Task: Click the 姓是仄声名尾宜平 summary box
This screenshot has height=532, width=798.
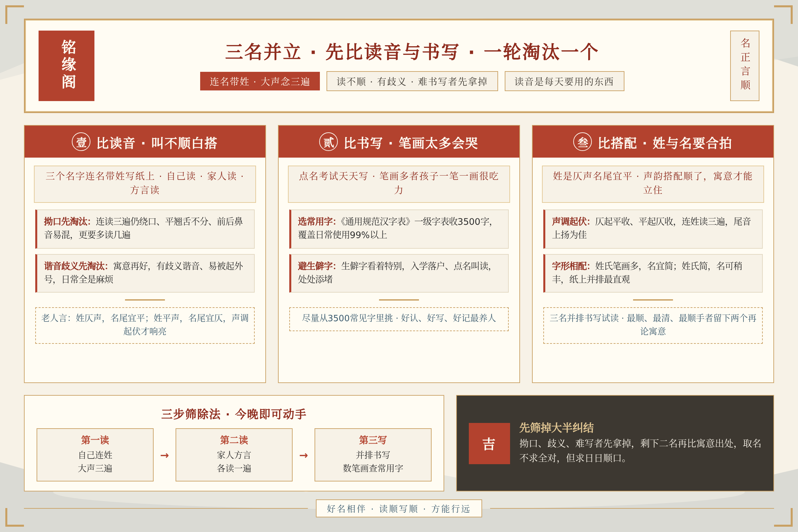Action: [x=653, y=184]
